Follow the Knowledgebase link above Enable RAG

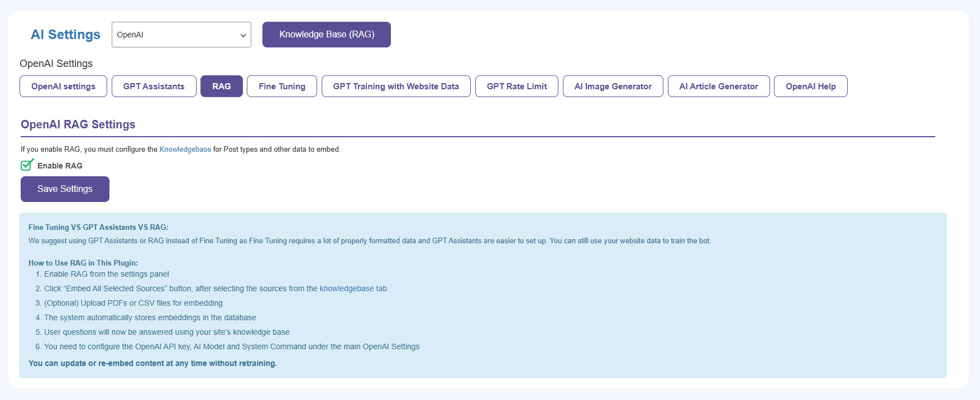click(185, 150)
